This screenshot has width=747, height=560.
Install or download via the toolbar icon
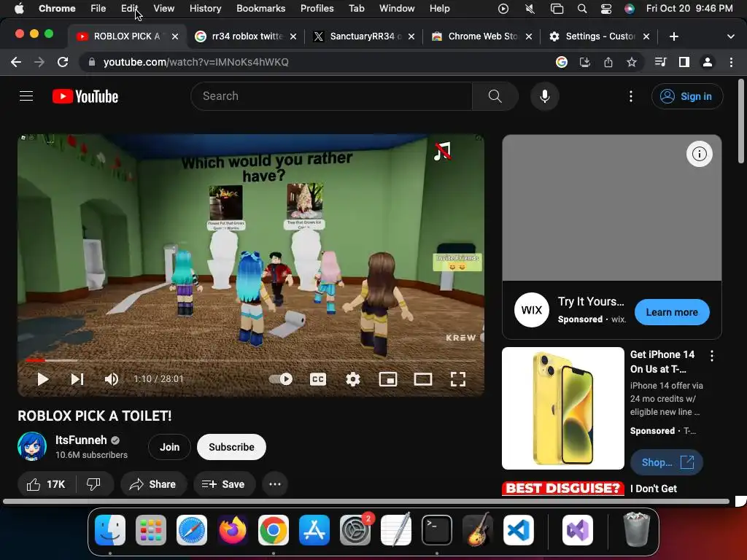(585, 63)
